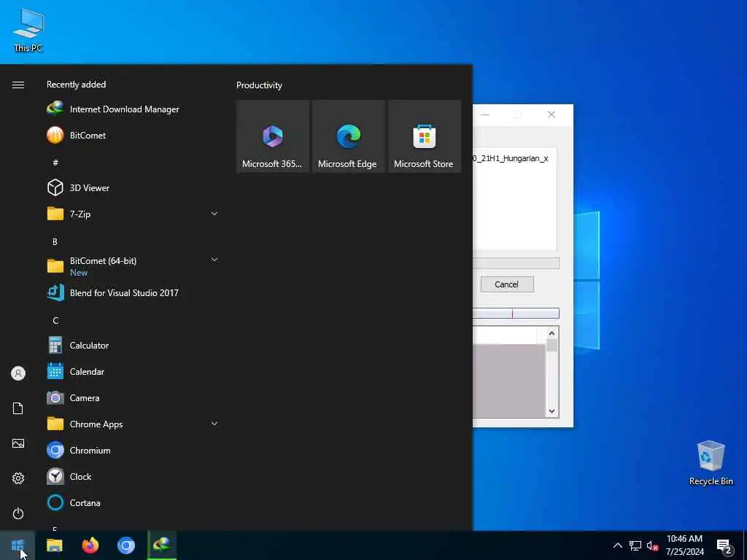Open Calendar app
The height and width of the screenshot is (560, 747).
[133, 371]
